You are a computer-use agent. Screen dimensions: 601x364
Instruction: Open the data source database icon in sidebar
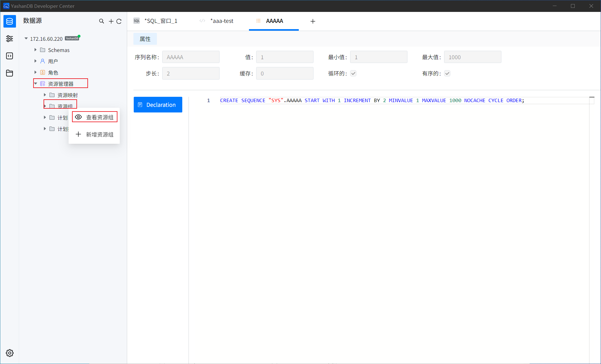click(10, 21)
